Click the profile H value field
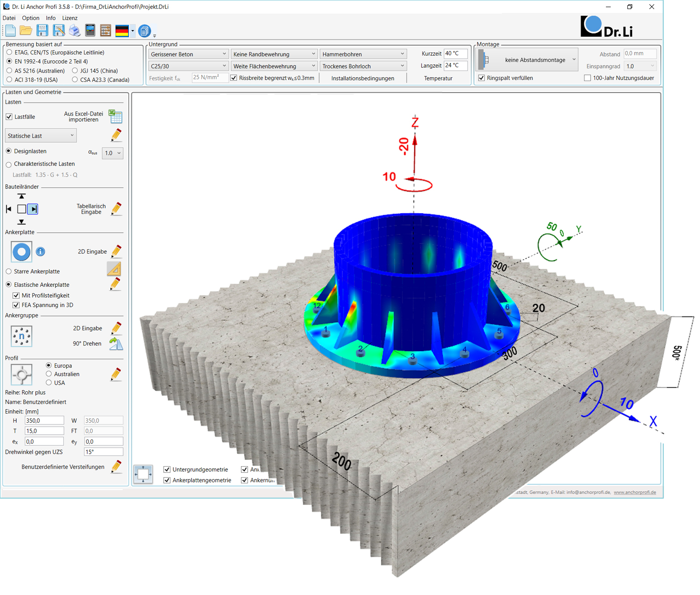 (x=44, y=420)
